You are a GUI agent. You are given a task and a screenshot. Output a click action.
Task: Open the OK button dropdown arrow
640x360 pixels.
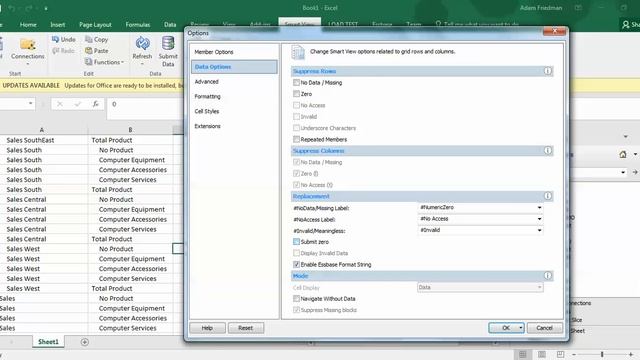tap(521, 328)
